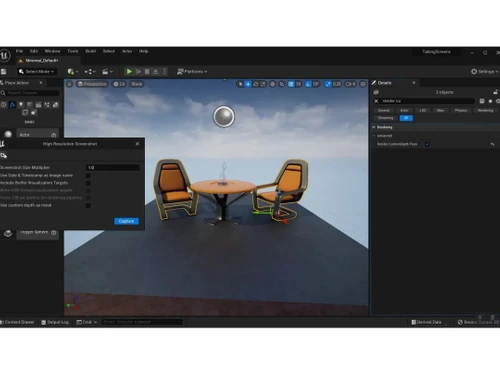500x375 pixels.
Task: Open the Select menu
Action: pyautogui.click(x=109, y=51)
